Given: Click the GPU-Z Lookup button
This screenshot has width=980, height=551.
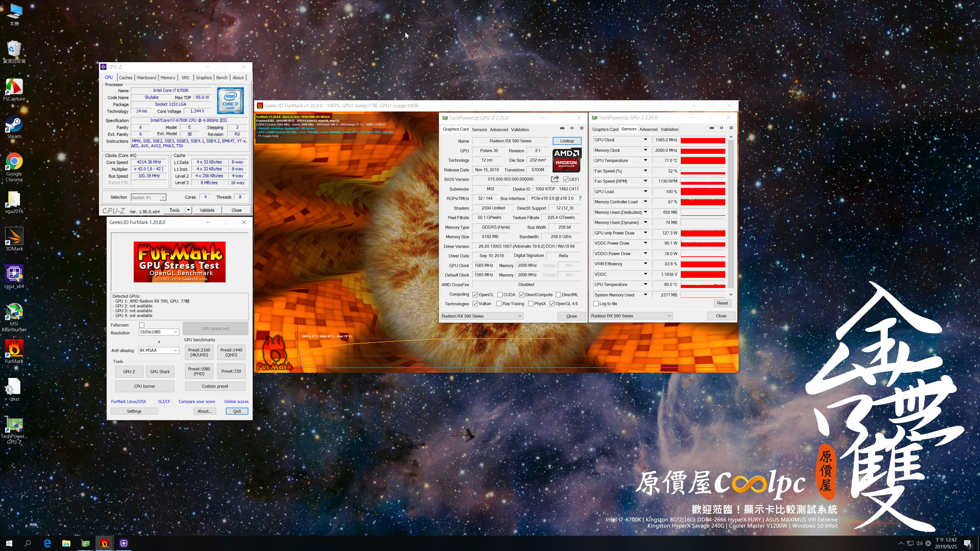Looking at the screenshot, I should (567, 141).
